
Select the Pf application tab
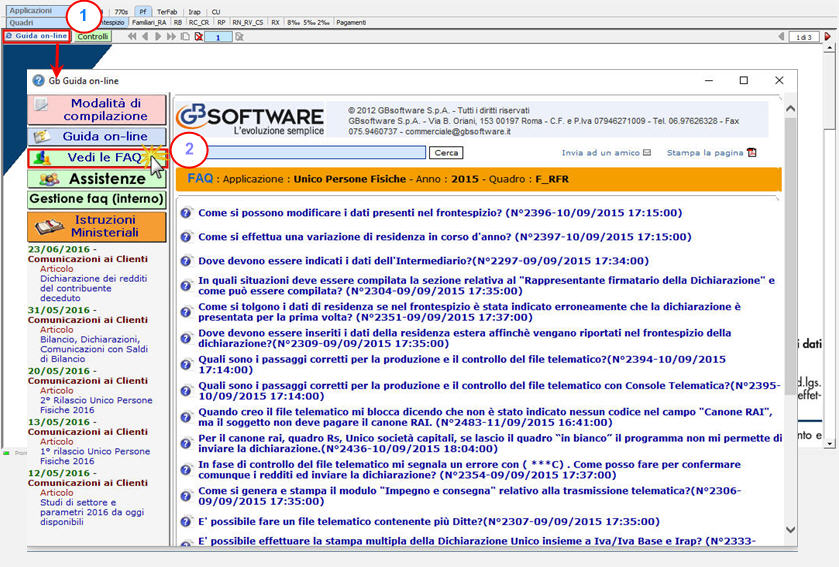(x=143, y=11)
